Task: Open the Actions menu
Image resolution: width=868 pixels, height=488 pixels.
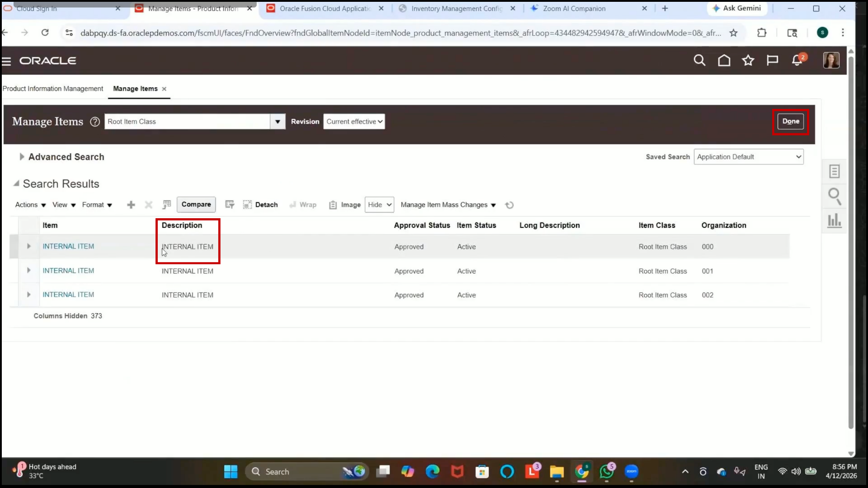Action: coord(30,205)
